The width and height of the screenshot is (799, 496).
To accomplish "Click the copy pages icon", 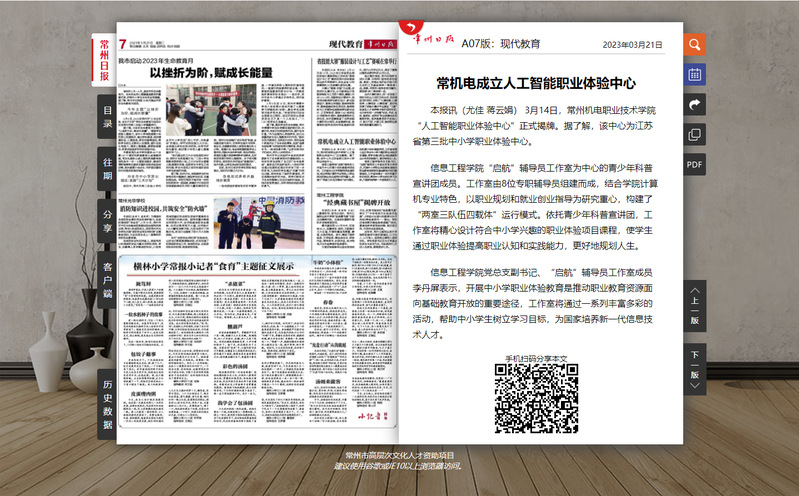I will pos(694,134).
